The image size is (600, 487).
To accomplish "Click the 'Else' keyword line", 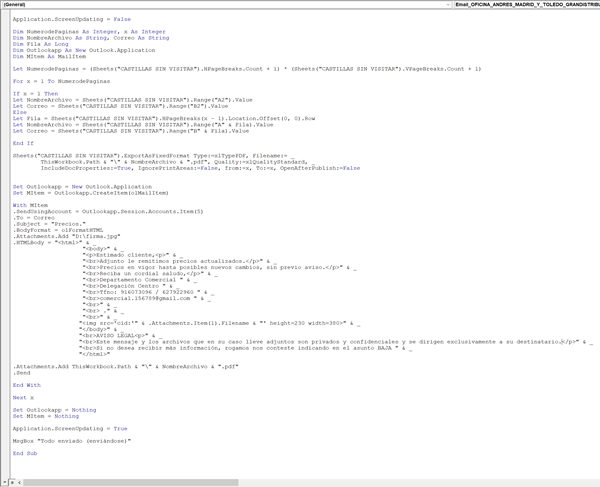I will (20, 112).
